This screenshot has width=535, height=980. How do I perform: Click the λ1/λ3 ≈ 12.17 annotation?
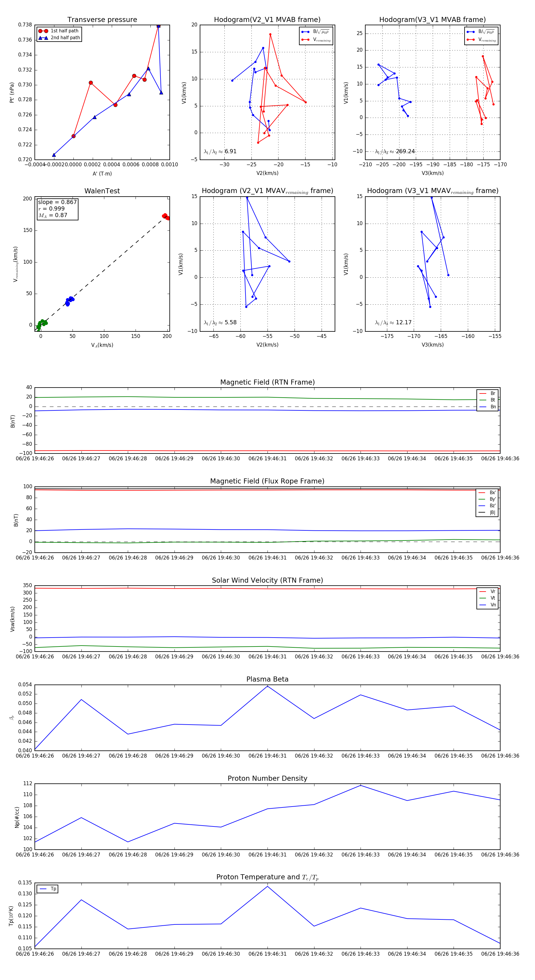[393, 323]
